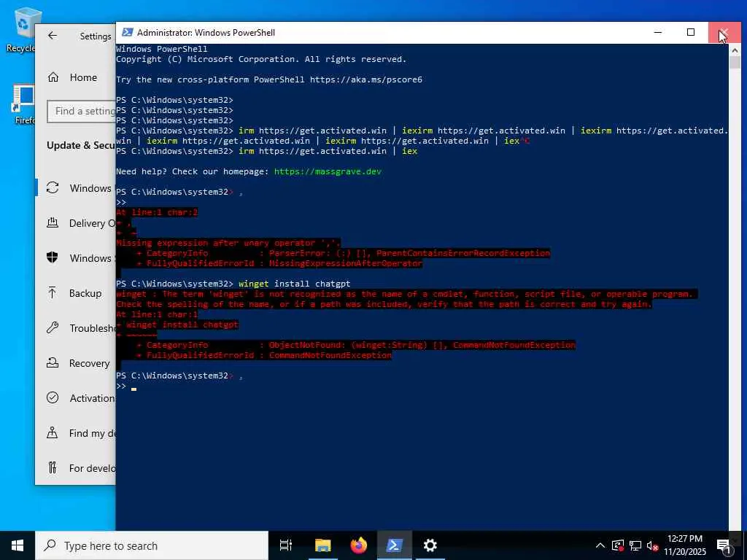747x560 pixels.
Task: Click the PowerShell scrollbar up arrow
Action: coord(735,50)
